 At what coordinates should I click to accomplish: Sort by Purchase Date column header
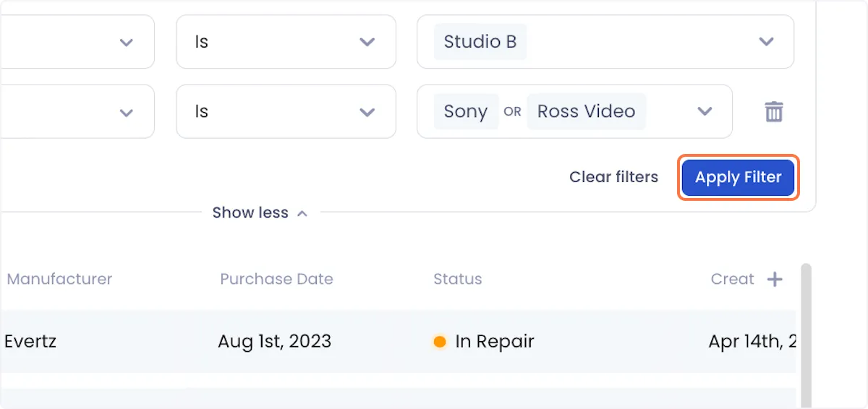click(276, 279)
